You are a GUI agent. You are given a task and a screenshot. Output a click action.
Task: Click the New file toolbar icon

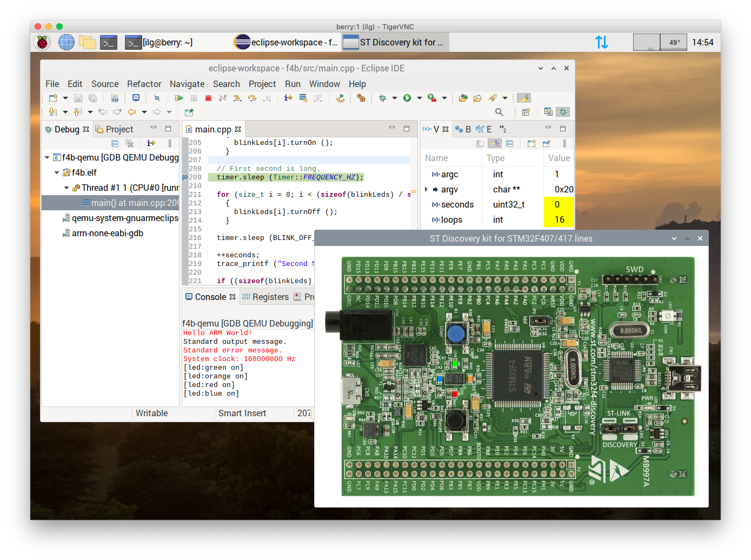pyautogui.click(x=53, y=98)
